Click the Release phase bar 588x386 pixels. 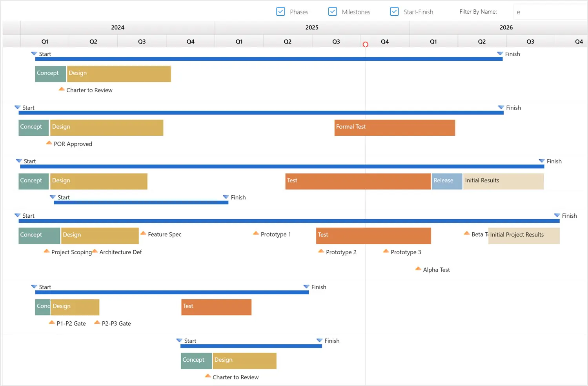pos(447,181)
